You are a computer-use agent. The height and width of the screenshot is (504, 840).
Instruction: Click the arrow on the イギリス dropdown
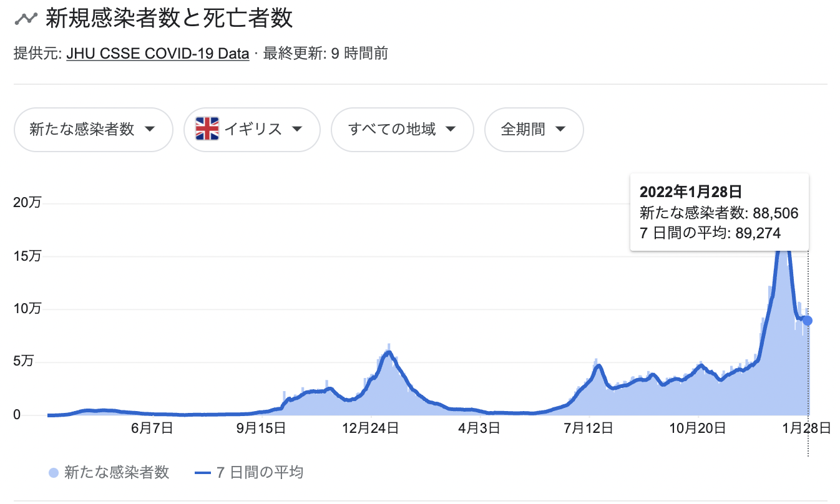click(x=297, y=130)
